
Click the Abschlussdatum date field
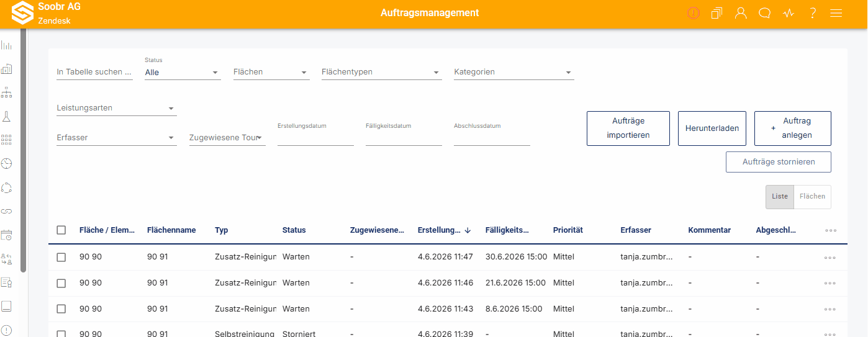[492, 138]
